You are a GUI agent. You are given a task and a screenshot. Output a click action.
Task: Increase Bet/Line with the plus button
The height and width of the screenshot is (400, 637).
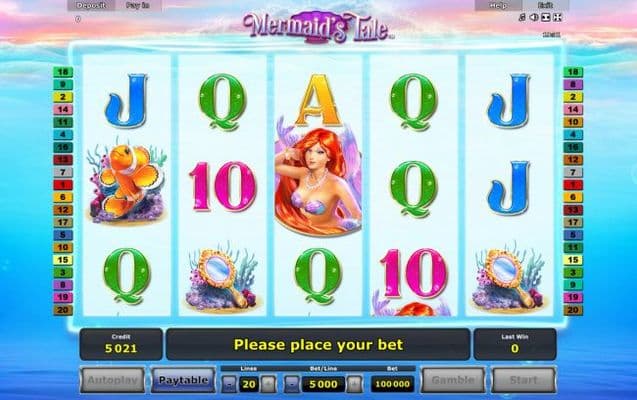tap(354, 384)
